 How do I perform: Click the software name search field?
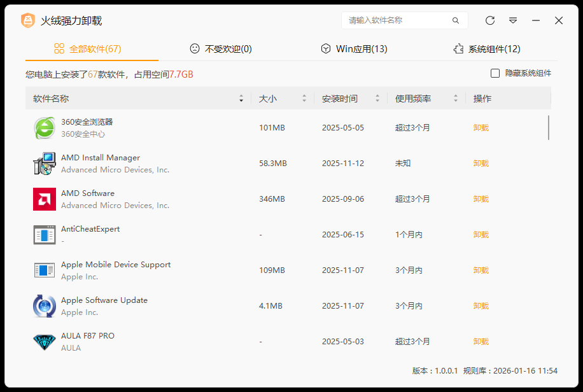click(x=398, y=20)
